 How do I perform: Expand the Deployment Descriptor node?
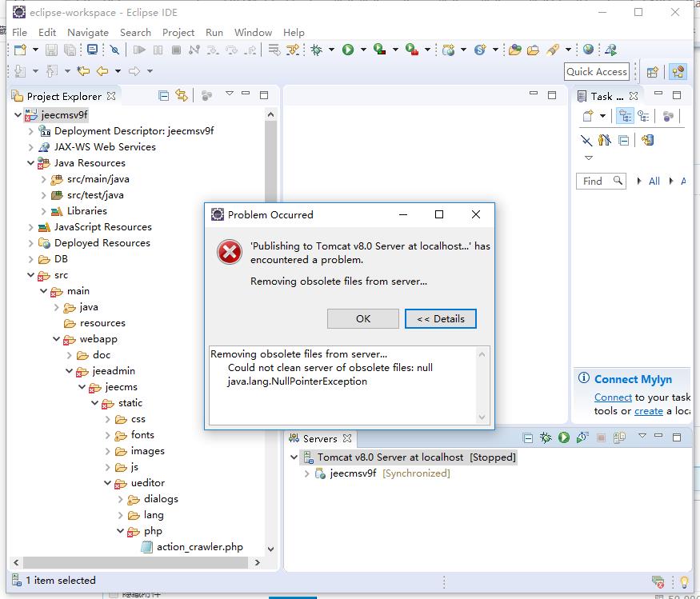pos(30,131)
